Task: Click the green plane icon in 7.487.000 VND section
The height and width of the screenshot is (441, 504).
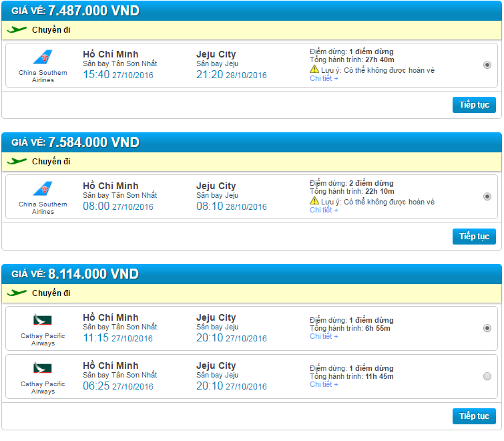Action: click(17, 30)
